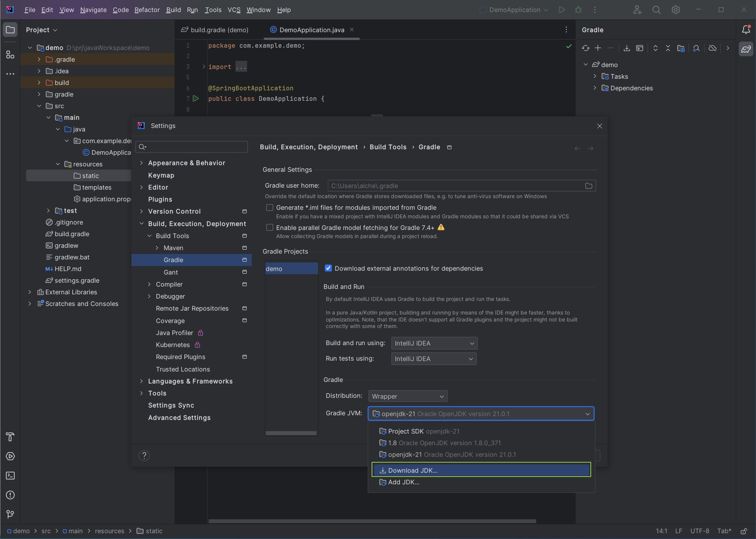Screen dimensions: 756x539
Task: Expand the Languages & Frameworks settings node
Action: pyautogui.click(x=142, y=381)
